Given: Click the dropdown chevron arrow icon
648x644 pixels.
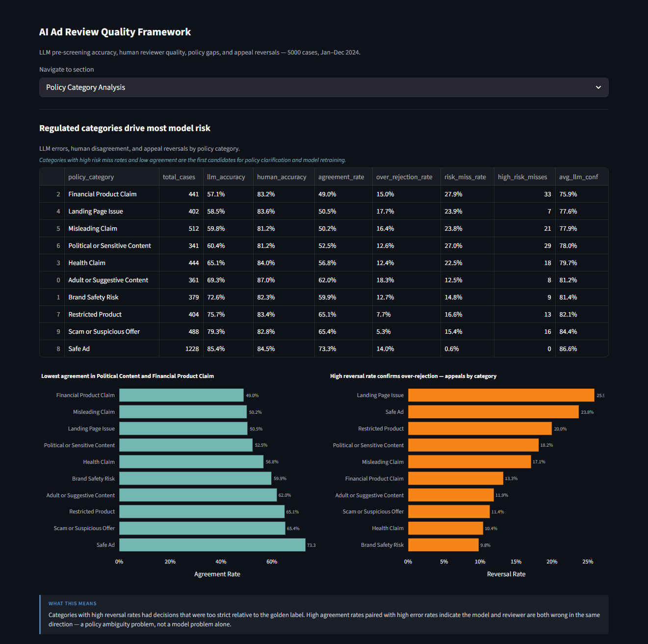Looking at the screenshot, I should point(598,87).
